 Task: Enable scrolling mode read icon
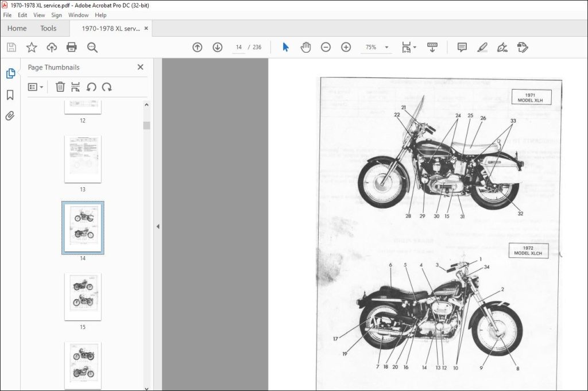coord(432,47)
